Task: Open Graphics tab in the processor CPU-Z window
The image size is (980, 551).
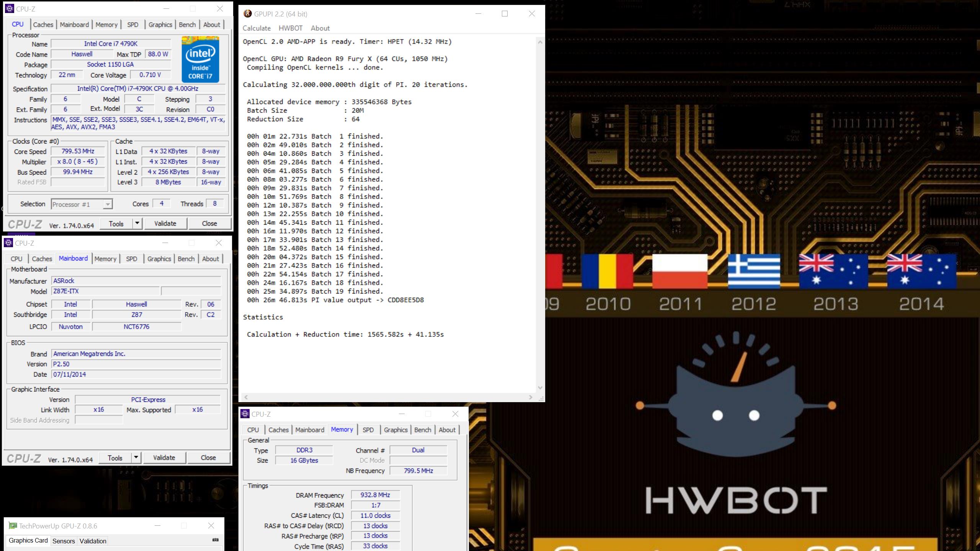Action: click(x=160, y=24)
